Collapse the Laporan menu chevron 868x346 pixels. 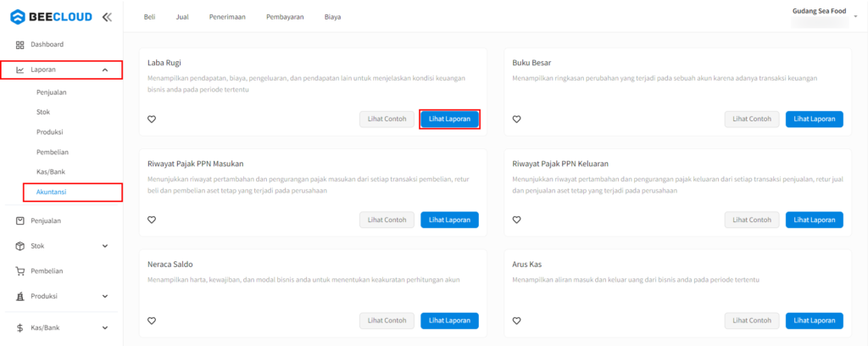[x=105, y=70]
